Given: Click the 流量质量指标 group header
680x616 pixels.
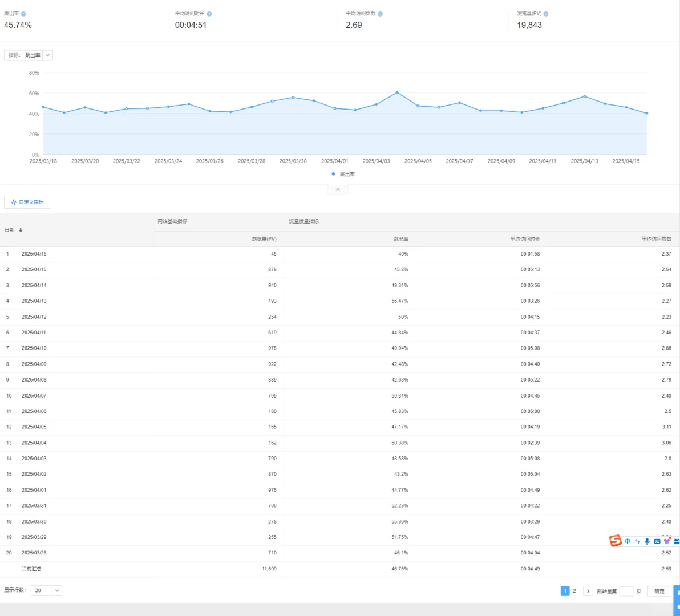Looking at the screenshot, I should (x=303, y=221).
